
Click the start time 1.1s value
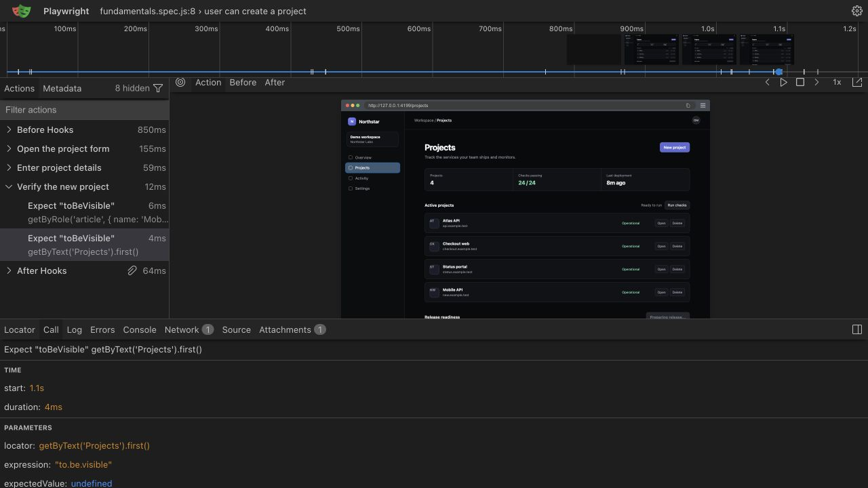pos(37,388)
